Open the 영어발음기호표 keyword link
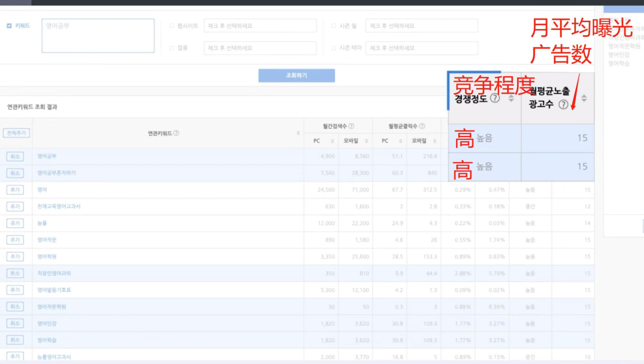This screenshot has height=364, width=644. click(54, 290)
